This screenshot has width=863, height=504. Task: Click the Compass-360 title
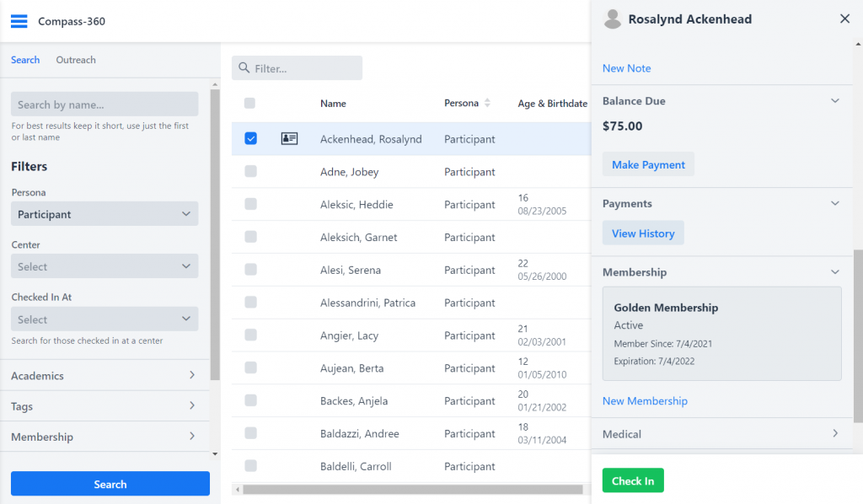click(72, 21)
